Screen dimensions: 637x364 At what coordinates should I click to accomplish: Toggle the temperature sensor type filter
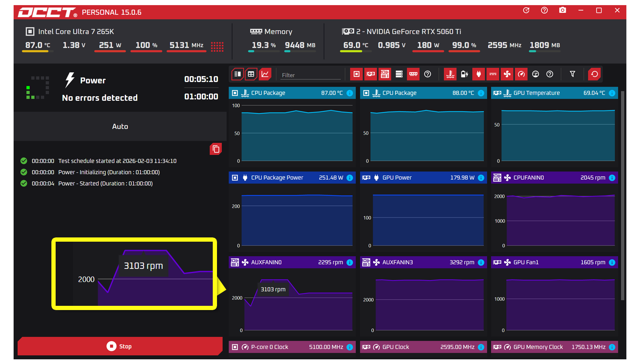450,74
